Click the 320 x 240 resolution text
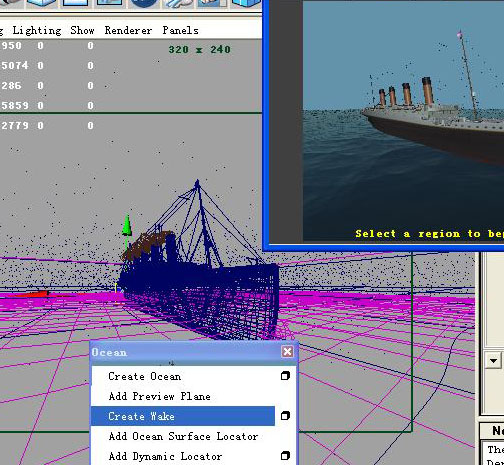 [199, 50]
